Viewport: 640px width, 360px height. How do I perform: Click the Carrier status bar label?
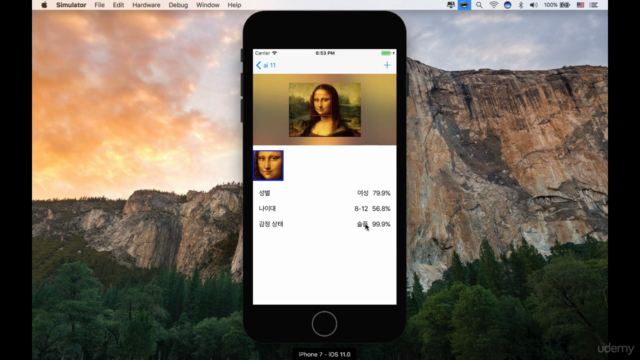point(262,53)
